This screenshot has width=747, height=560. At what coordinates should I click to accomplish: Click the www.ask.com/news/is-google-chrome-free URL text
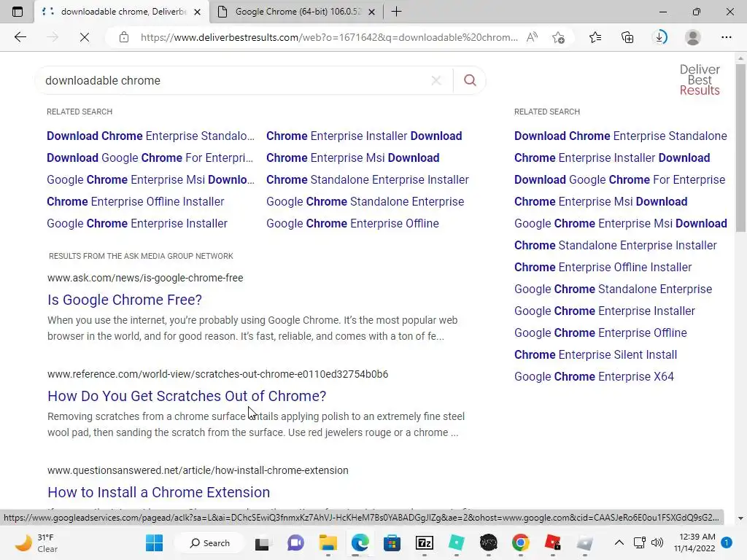145,278
